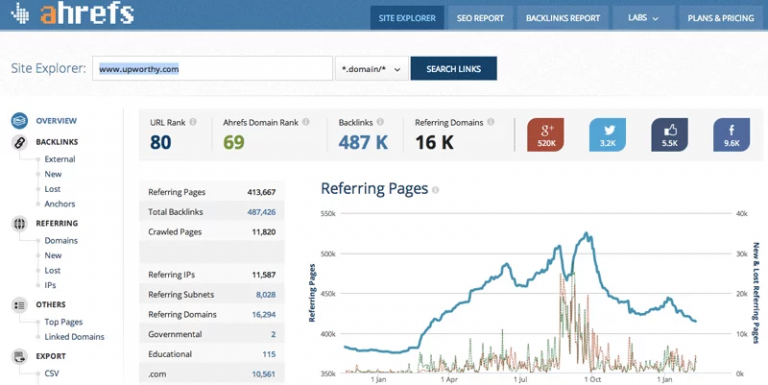
Task: Open the SEO Report tab
Action: 480,18
